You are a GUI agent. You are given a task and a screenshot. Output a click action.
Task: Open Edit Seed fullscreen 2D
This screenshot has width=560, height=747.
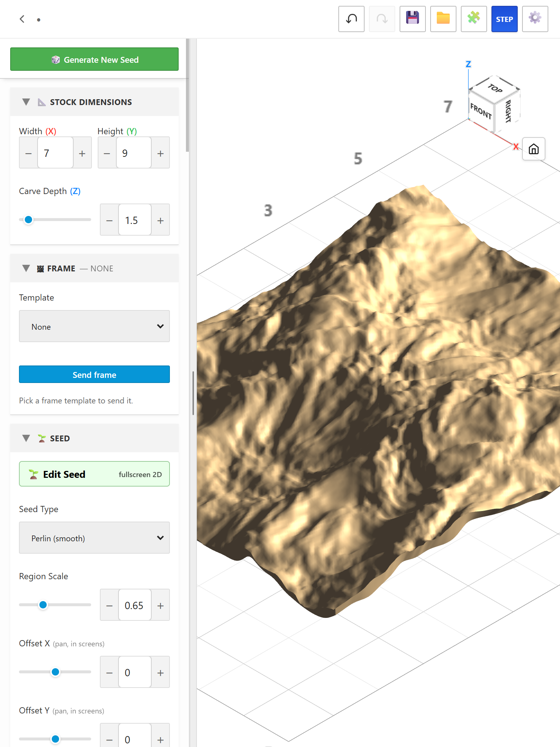(x=94, y=474)
